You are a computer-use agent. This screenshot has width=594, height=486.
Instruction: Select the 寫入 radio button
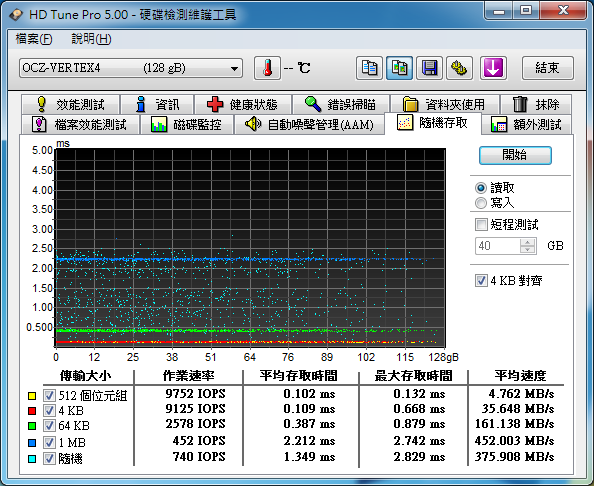pos(481,203)
